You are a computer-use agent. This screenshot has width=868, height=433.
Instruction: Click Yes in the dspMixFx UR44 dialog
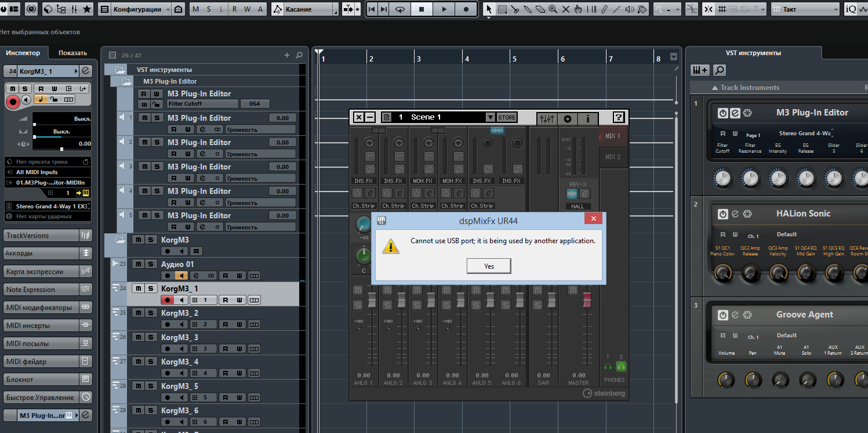(489, 266)
